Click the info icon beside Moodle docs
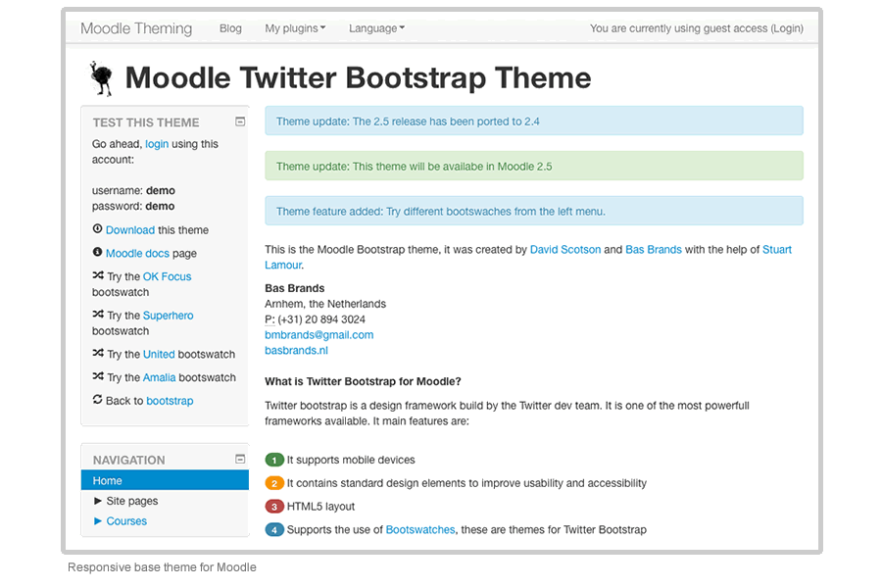 point(97,253)
